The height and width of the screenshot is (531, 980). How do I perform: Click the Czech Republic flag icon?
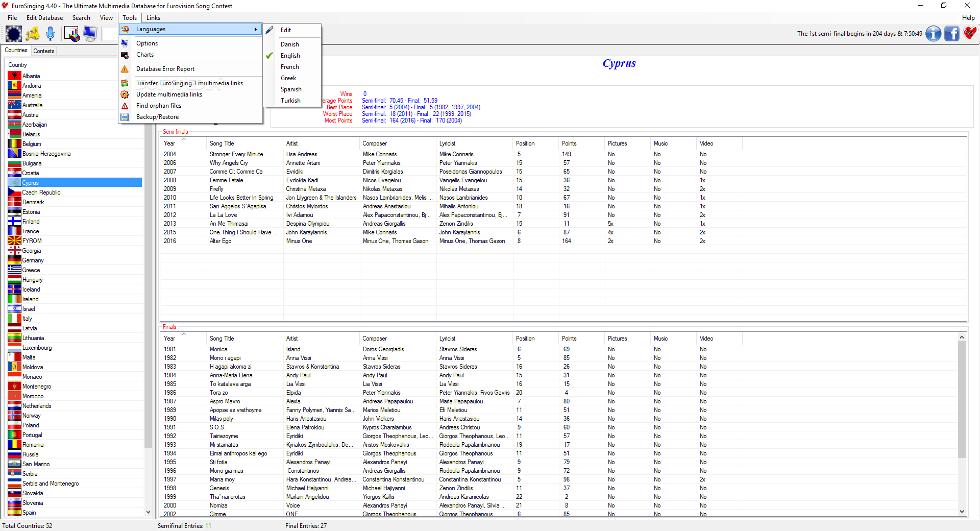(14, 192)
